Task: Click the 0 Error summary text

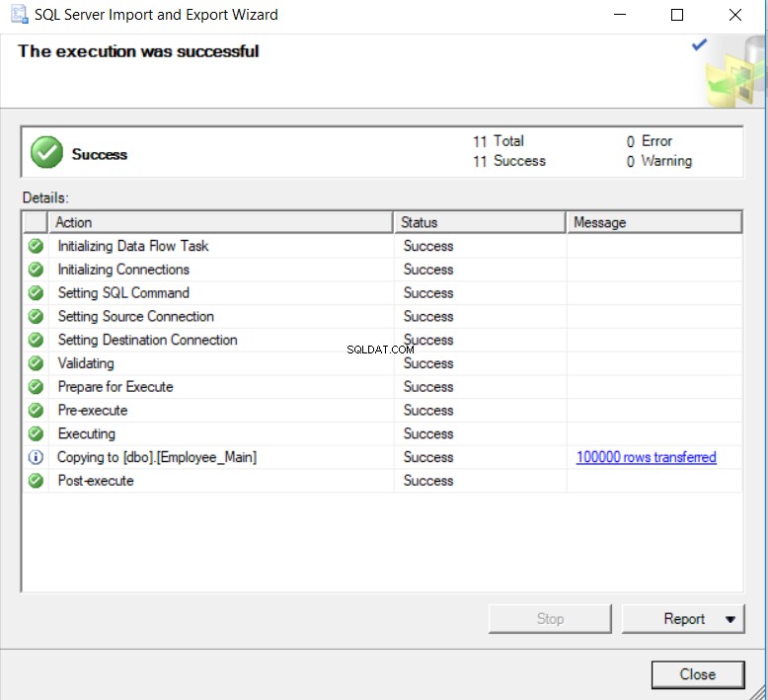Action: pyautogui.click(x=650, y=141)
